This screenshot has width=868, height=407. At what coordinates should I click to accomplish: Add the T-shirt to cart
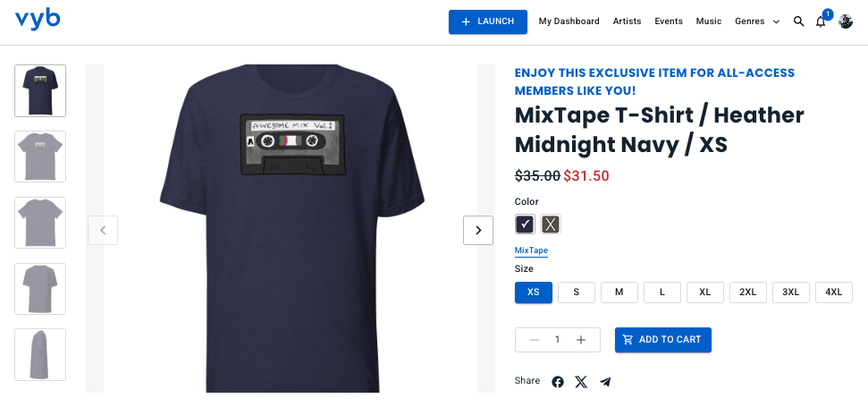[x=663, y=340]
